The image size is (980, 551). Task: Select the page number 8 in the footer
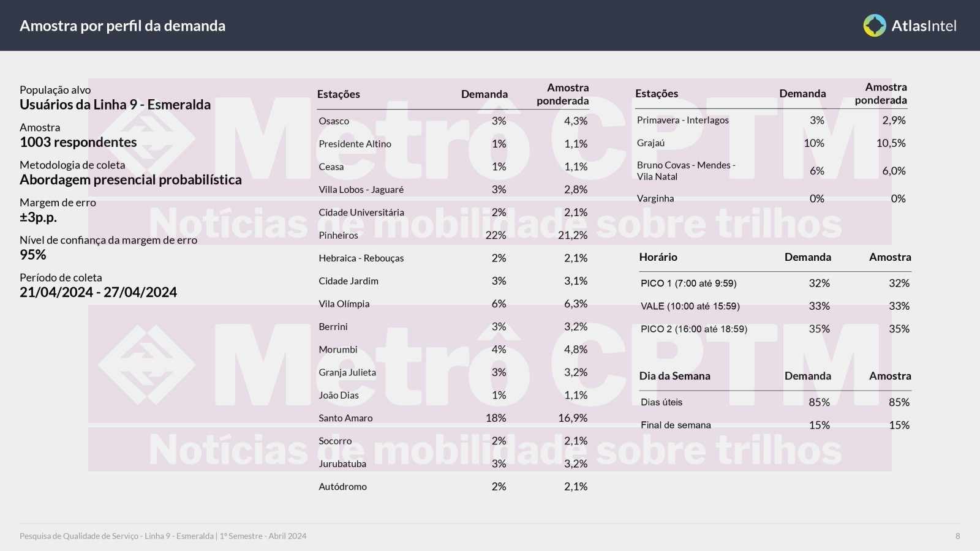coord(958,536)
